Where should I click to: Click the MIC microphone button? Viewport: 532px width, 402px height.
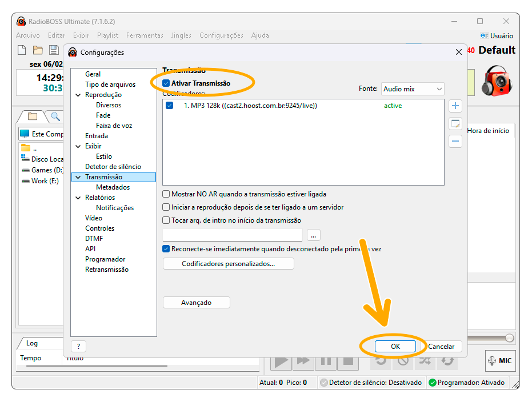click(x=499, y=360)
